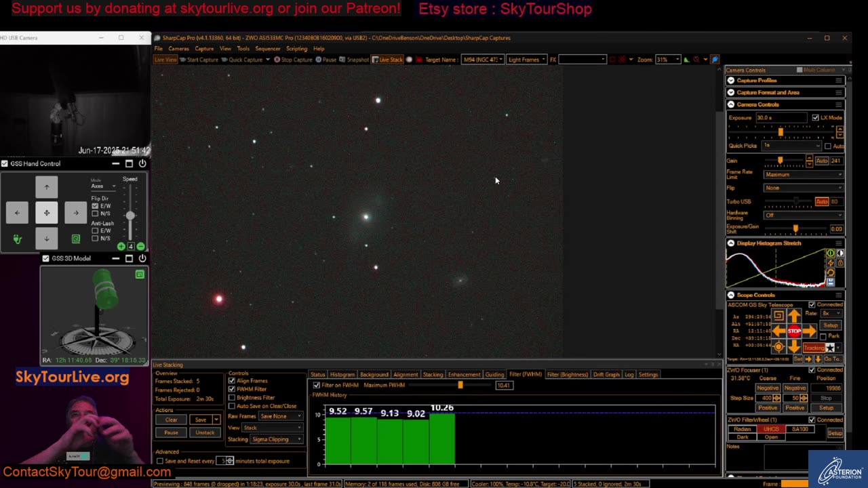This screenshot has width=868, height=488.
Task: Adjust the Exposure slider in Camera Controls
Action: (x=781, y=131)
